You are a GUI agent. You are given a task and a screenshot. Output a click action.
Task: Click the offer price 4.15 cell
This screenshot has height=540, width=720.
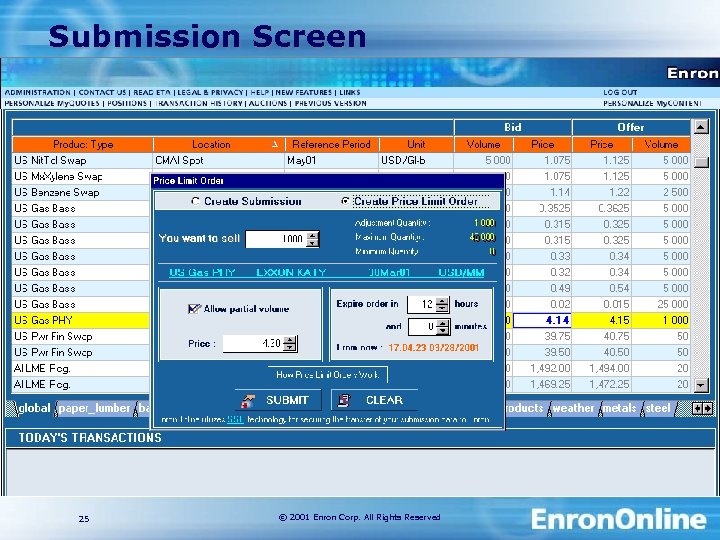point(602,320)
